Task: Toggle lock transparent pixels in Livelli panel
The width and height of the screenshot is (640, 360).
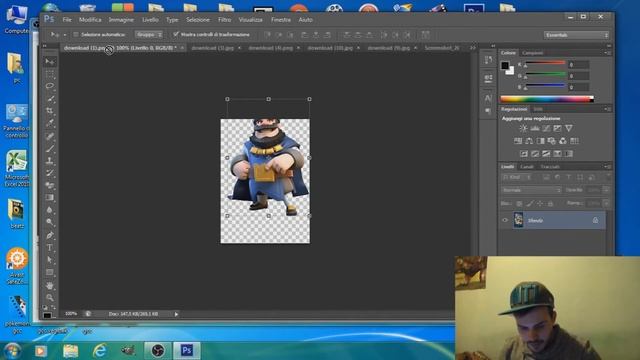Action: click(519, 203)
